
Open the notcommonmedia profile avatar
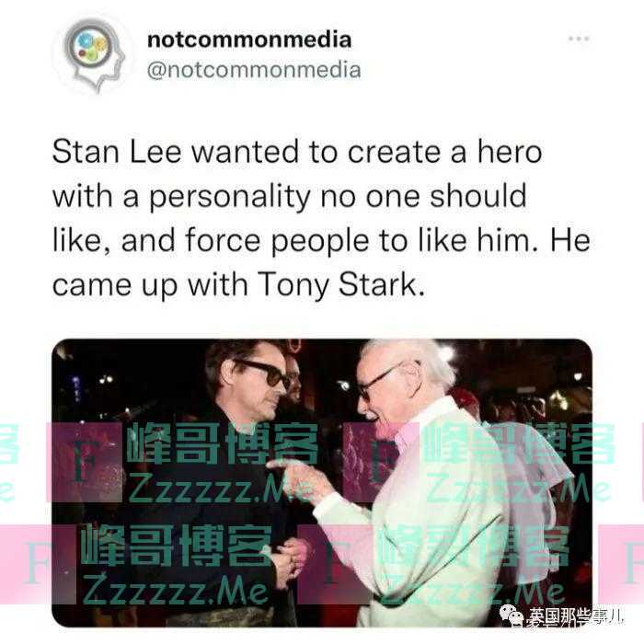pos(95,56)
